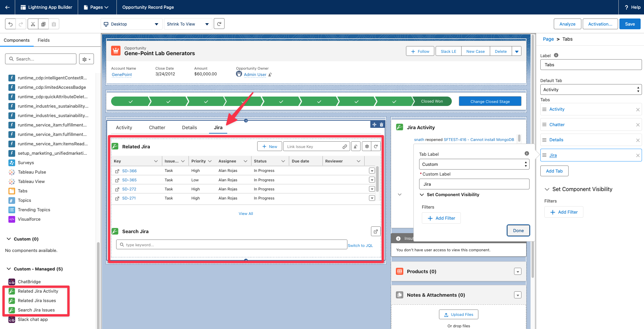Click the ChatBridge component icon

click(x=12, y=282)
